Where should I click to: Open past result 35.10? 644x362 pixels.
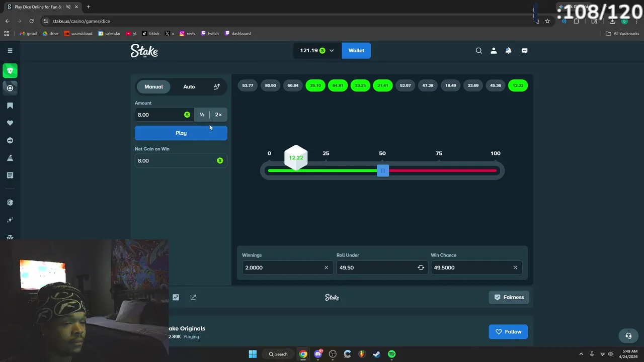coord(315,85)
